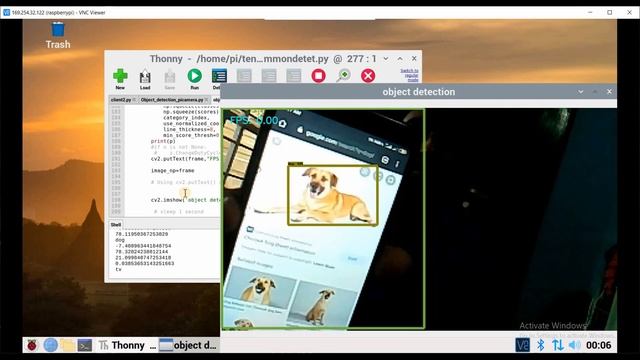
Task: Stop the running program with red Stop icon
Action: [318, 76]
